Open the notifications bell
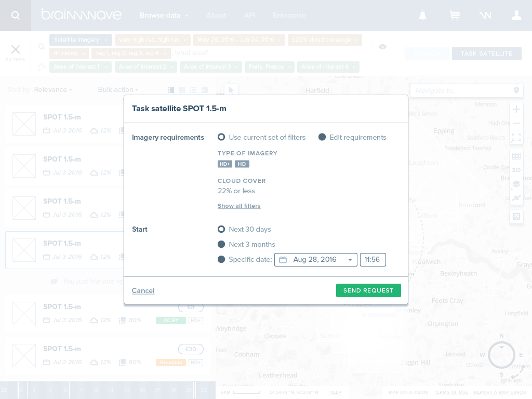 tap(422, 15)
